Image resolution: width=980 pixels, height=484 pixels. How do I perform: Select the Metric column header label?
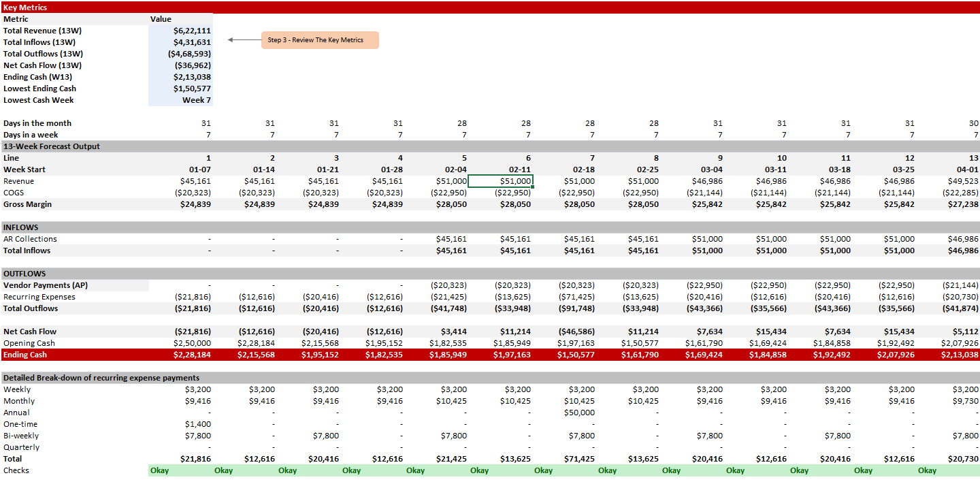click(16, 19)
